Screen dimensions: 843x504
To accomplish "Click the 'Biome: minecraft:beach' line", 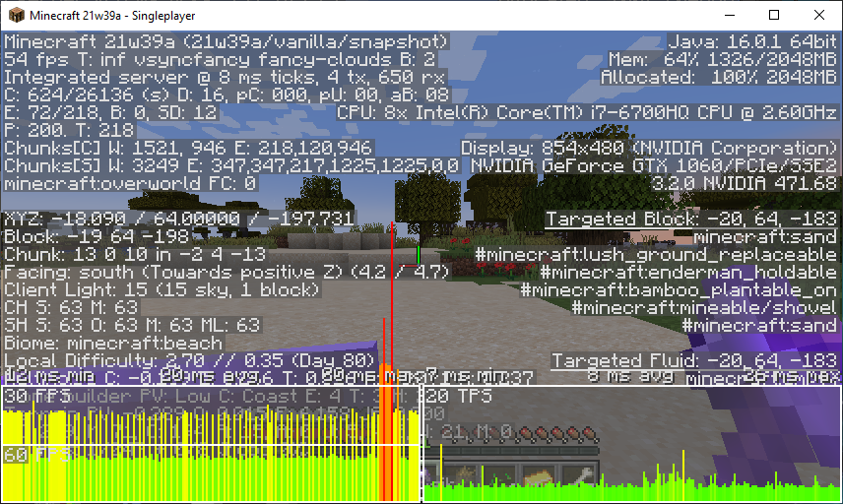I will (113, 343).
